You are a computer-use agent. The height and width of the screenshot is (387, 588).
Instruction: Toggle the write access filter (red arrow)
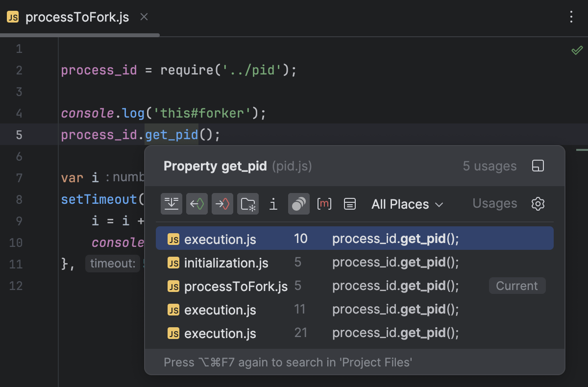point(222,204)
